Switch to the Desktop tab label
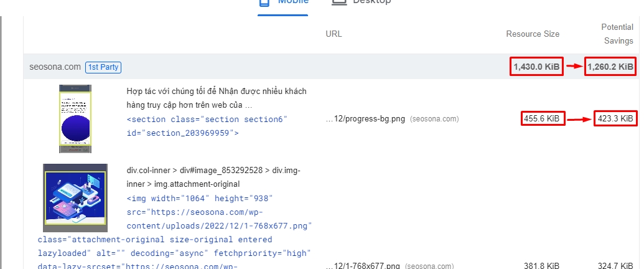This screenshot has height=269, width=644. [x=371, y=2]
